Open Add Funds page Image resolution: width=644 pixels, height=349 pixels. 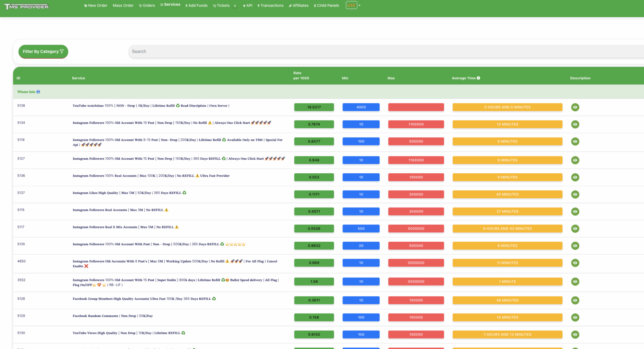[x=196, y=6]
